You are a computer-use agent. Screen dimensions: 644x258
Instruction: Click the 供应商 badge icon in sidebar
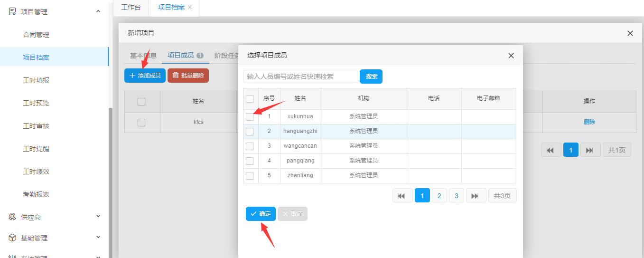point(12,217)
